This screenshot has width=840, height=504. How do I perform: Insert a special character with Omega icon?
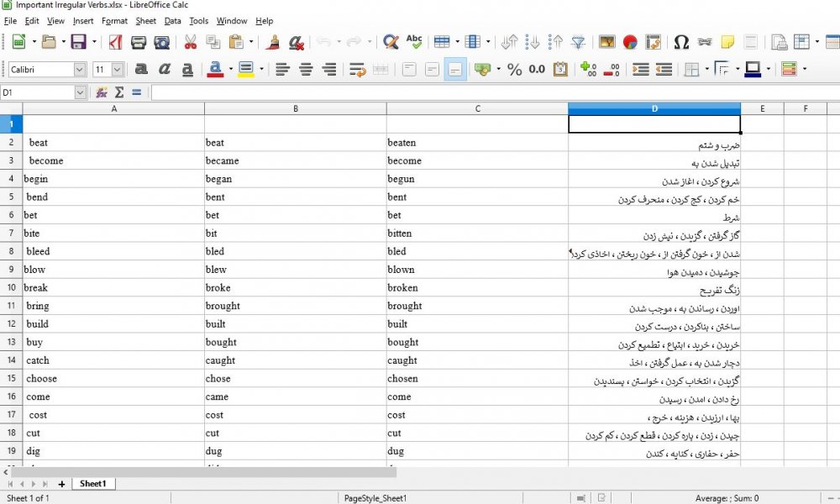(681, 42)
